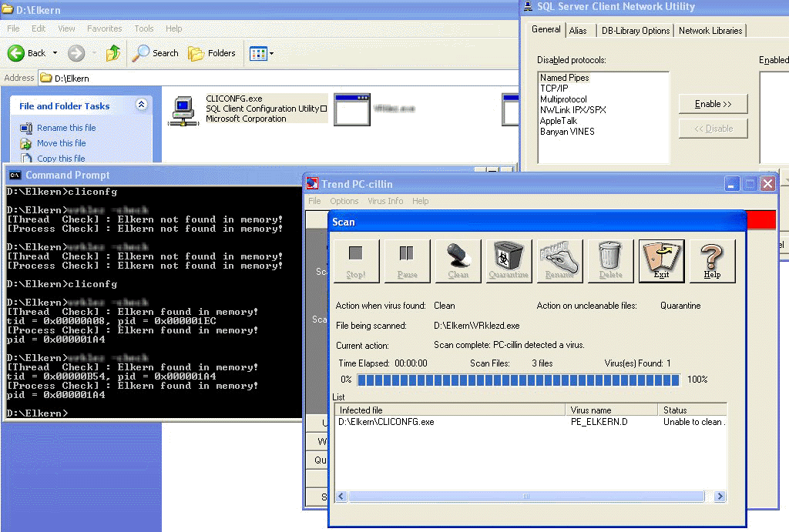The image size is (789, 532).
Task: Click the Help question mark icon
Action: 712,260
